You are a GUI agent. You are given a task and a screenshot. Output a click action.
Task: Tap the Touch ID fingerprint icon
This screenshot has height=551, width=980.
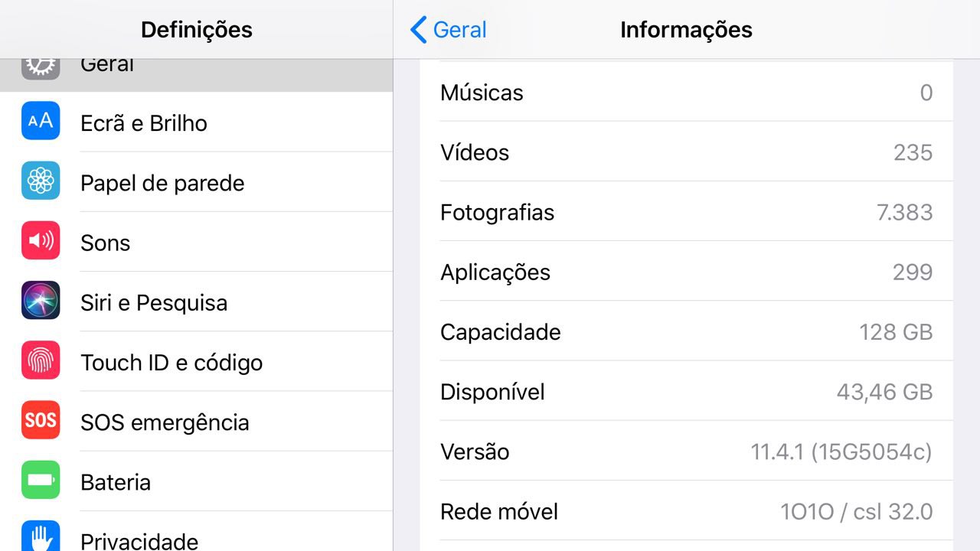(x=41, y=361)
